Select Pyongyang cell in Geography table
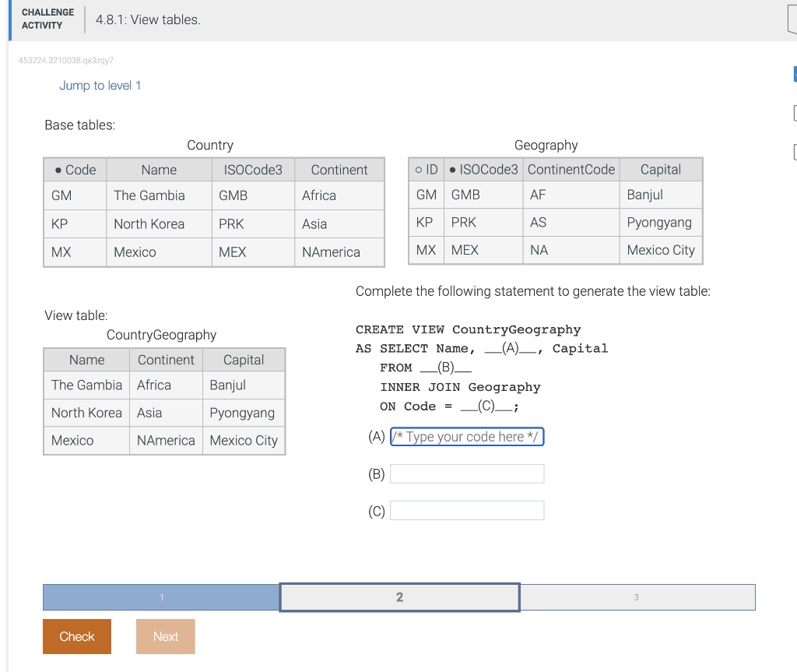The height and width of the screenshot is (672, 797). coord(661,222)
